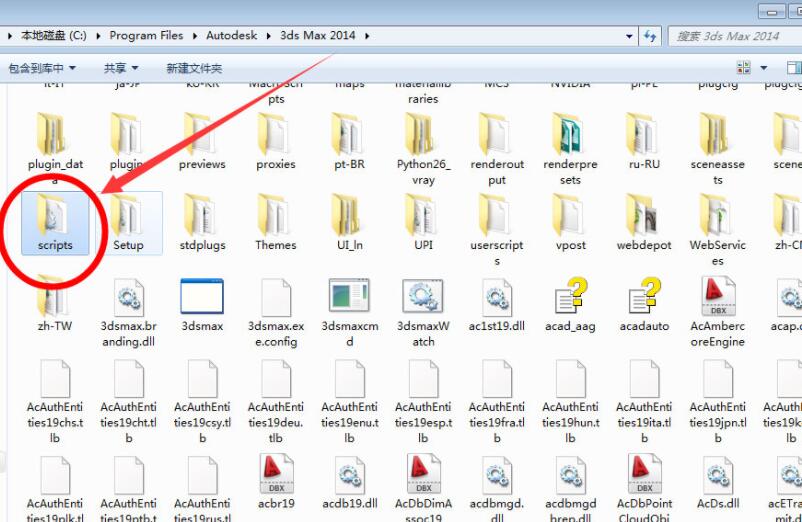Click the 新建文件夹 button
The width and height of the screenshot is (802, 522).
click(194, 68)
